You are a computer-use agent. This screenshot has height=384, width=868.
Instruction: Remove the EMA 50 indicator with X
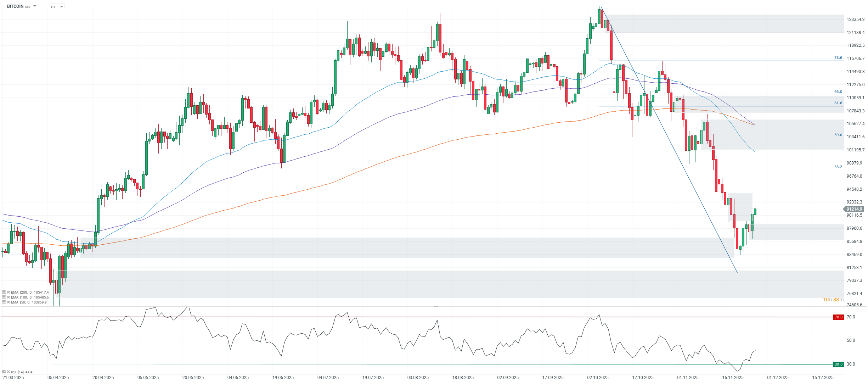[8, 302]
